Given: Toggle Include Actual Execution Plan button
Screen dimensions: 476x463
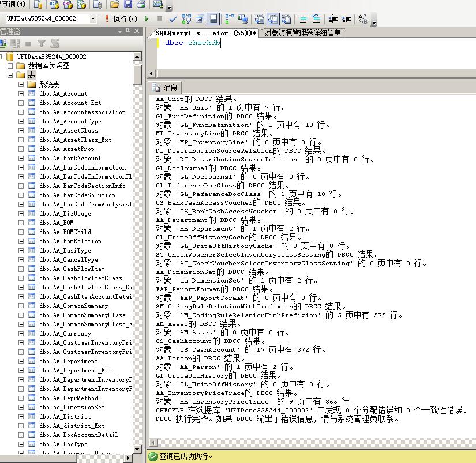Looking at the screenshot, I should (x=229, y=19).
